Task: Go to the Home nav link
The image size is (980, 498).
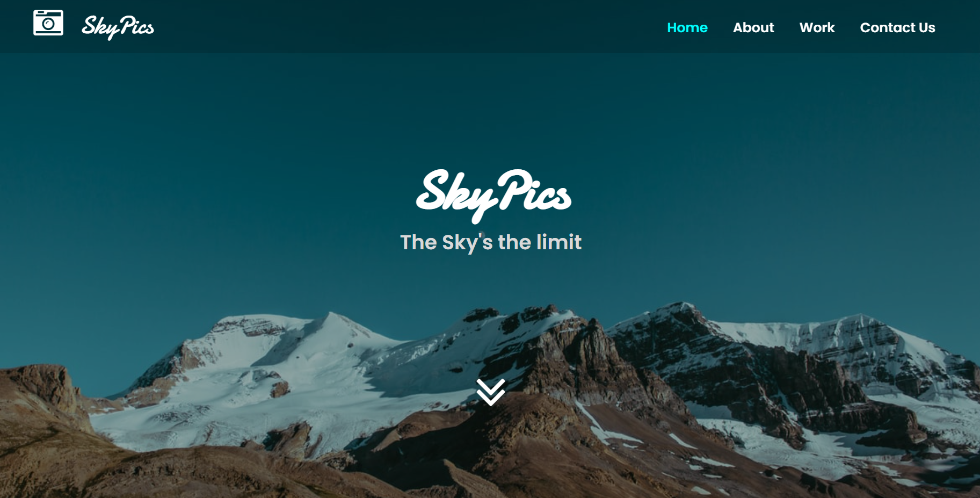Action: (687, 27)
